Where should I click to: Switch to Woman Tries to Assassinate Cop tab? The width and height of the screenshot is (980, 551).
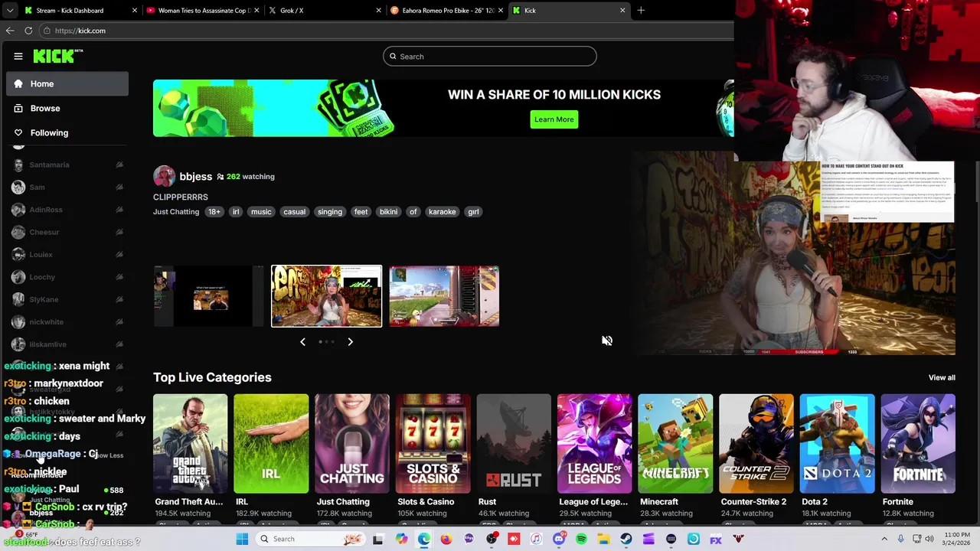tap(203, 10)
